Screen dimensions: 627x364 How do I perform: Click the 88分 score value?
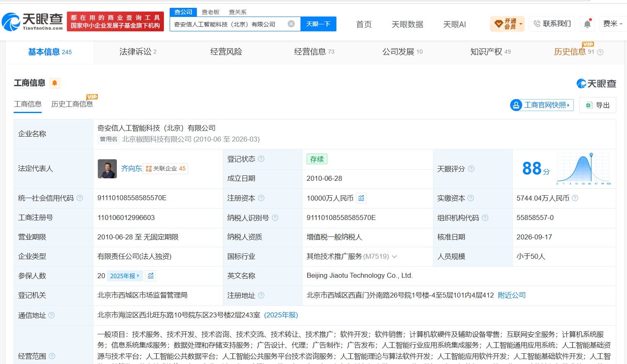(x=536, y=169)
